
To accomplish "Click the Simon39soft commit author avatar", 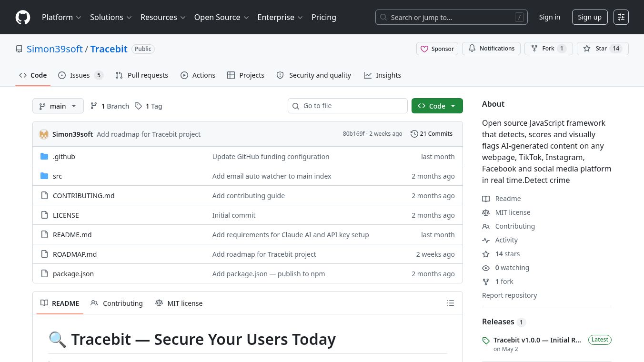I will pos(44,134).
